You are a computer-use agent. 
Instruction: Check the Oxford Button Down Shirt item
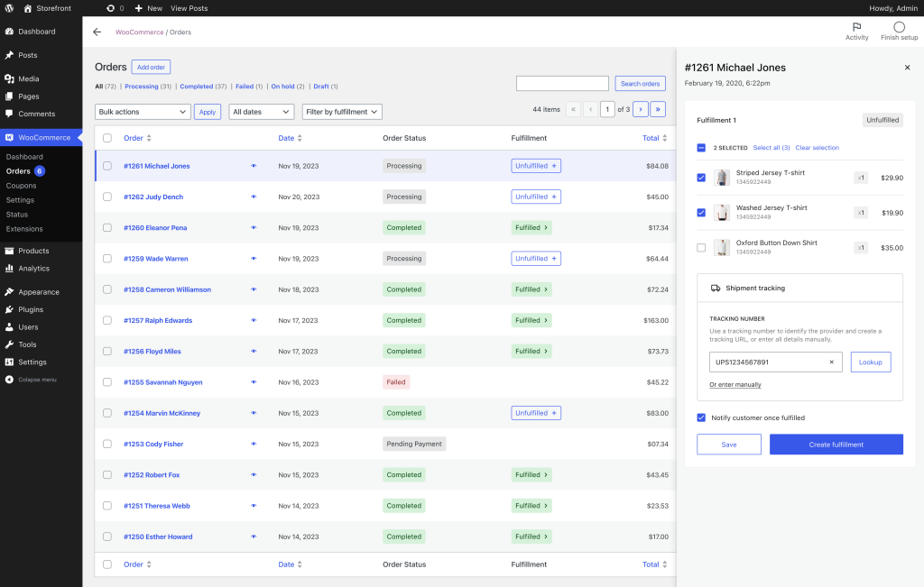point(701,247)
